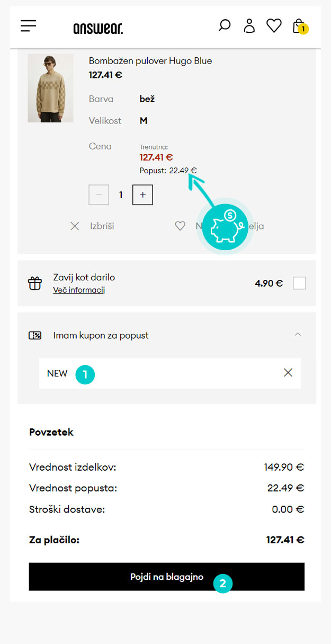Increase product quantity with plus button
The image size is (331, 644).
[x=142, y=195]
